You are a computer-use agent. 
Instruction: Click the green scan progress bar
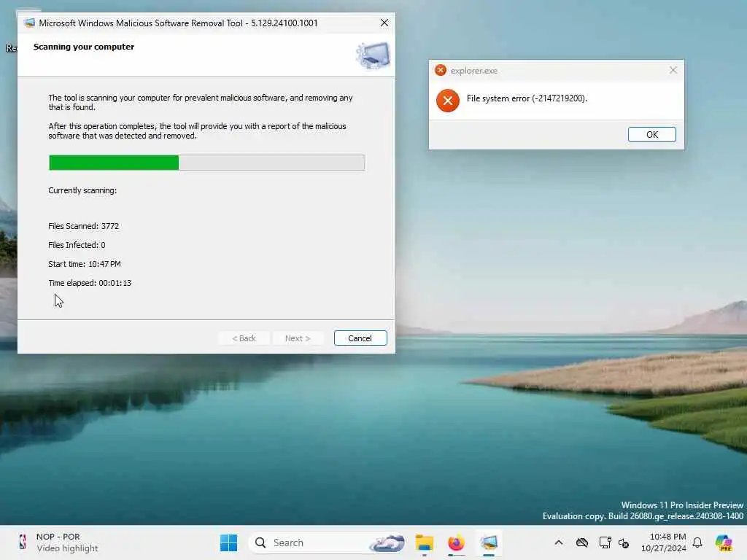pos(206,163)
